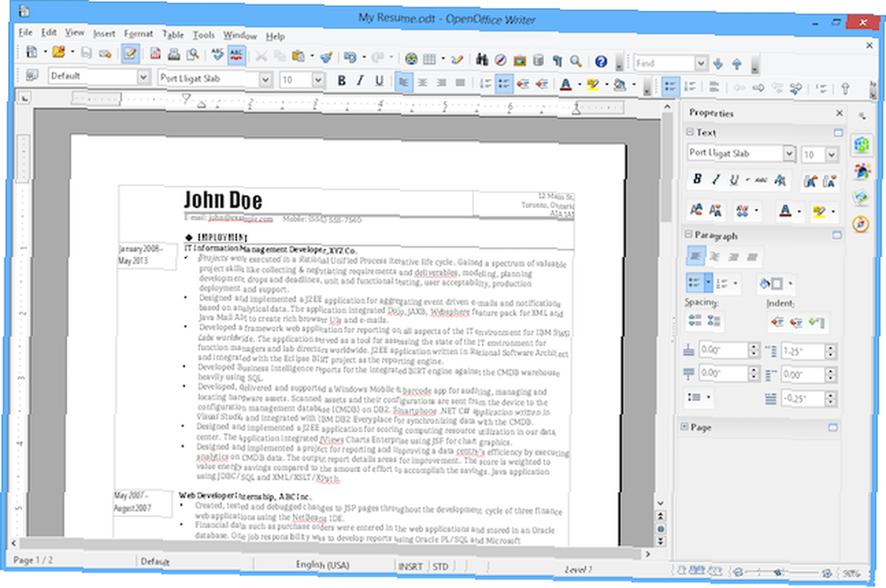The height and width of the screenshot is (588, 886).
Task: Toggle Bullets On/Off in the formatting toolbar
Action: 504,83
